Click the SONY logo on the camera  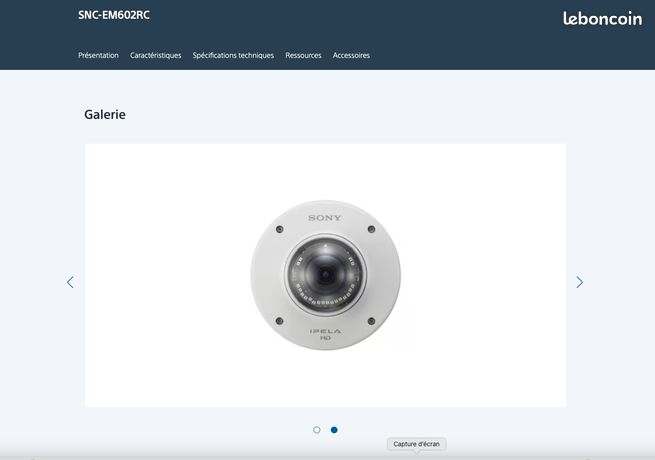325,218
